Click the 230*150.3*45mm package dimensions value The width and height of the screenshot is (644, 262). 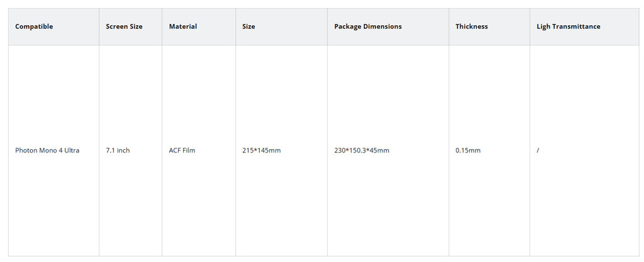pos(362,151)
